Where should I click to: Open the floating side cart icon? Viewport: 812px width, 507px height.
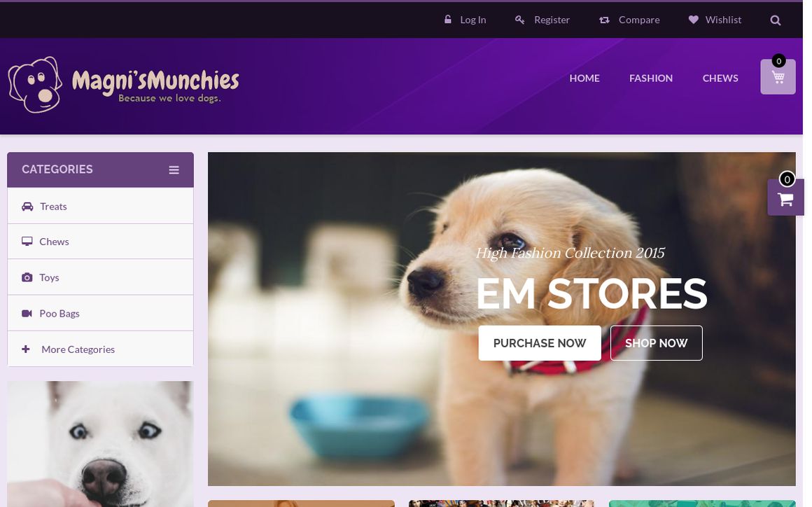tap(785, 197)
